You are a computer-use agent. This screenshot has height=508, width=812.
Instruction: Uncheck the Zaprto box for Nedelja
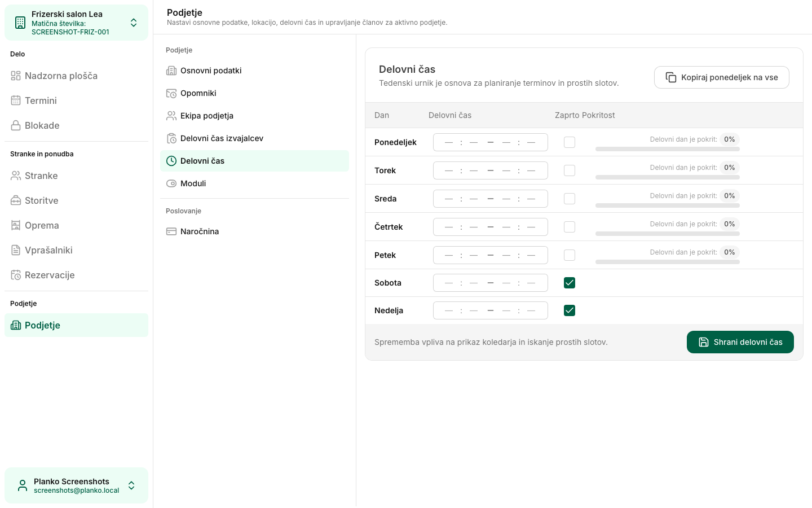pos(570,310)
